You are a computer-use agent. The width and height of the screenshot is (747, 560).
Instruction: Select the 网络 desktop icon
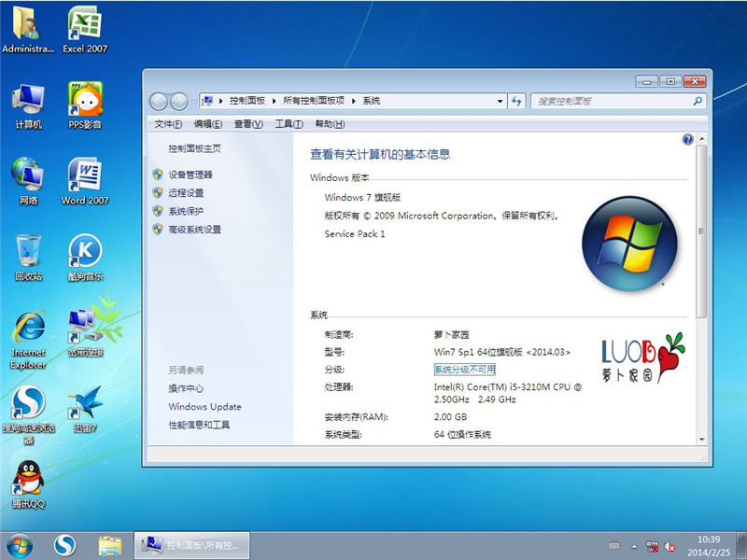28,181
